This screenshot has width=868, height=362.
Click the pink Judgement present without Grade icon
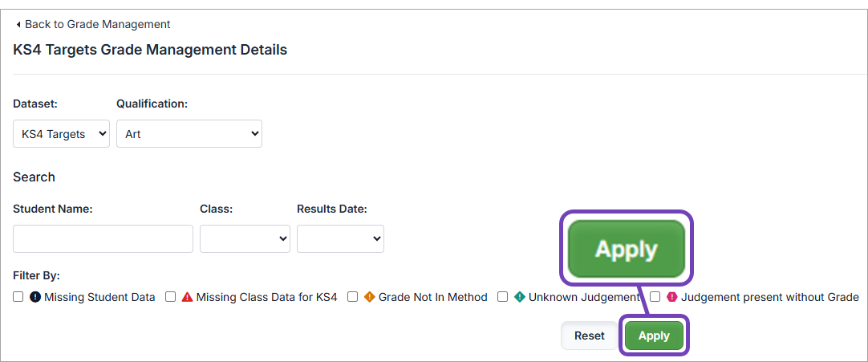[x=672, y=297]
